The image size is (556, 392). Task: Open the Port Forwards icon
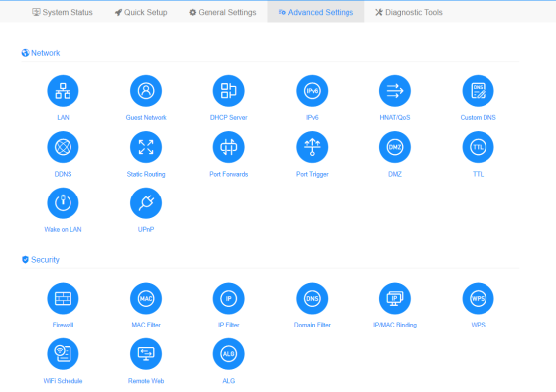click(228, 147)
